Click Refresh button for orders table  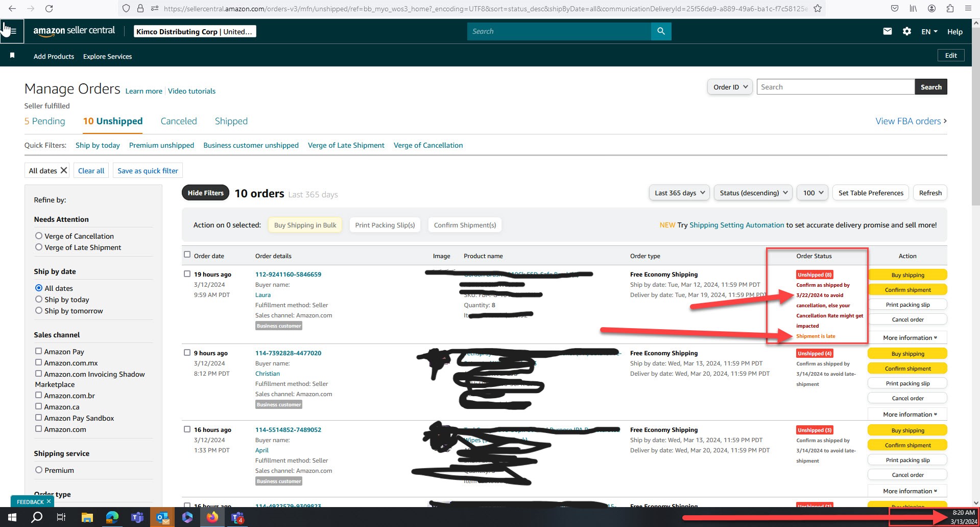click(x=930, y=193)
